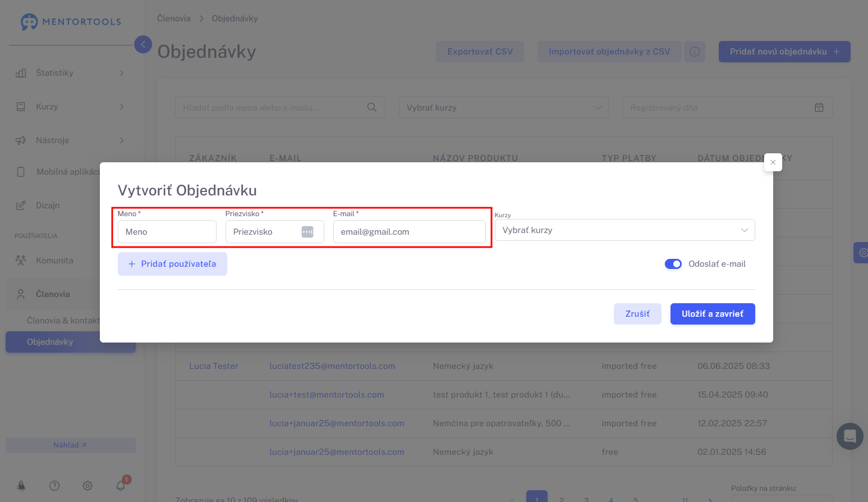Close the Vytvoriť Objednávku dialog
This screenshot has width=868, height=502.
[x=773, y=162]
